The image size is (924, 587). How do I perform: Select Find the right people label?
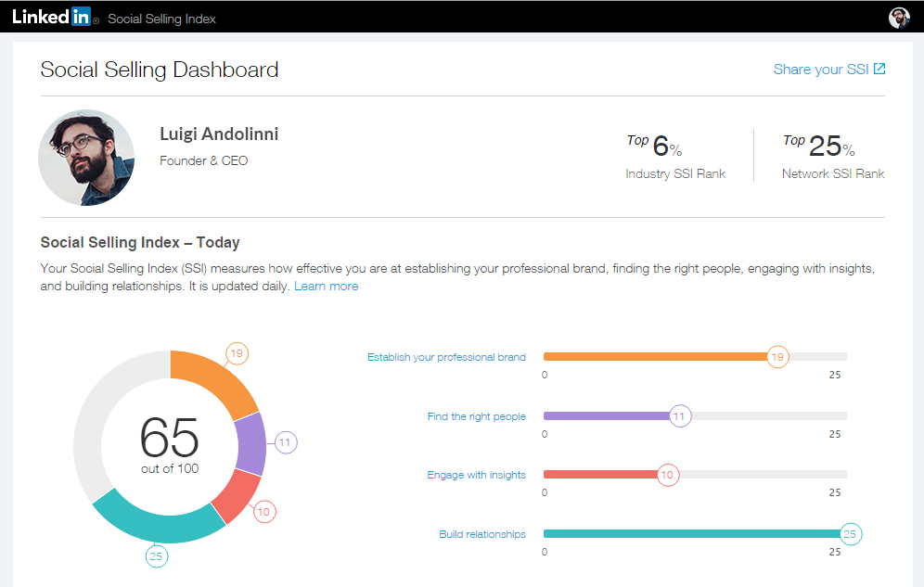click(x=476, y=416)
